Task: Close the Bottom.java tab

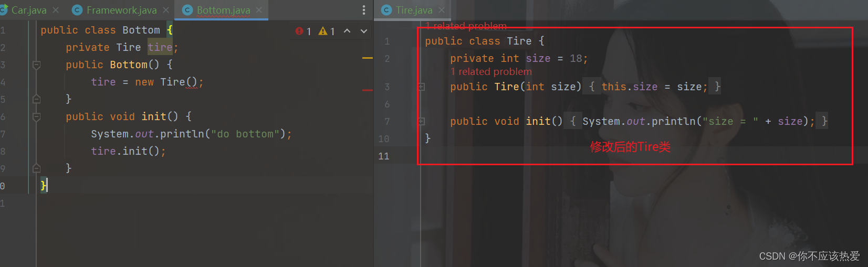Action: [x=259, y=10]
